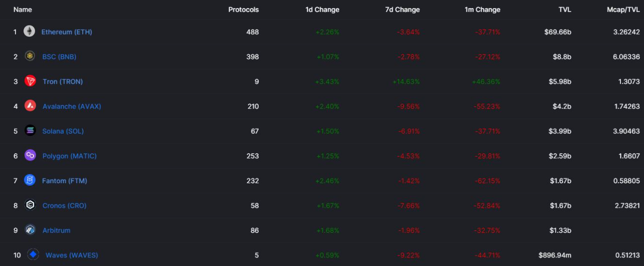Open the Ethereum (ETH) chain link
Viewport: 644px width, 266px height.
(67, 32)
